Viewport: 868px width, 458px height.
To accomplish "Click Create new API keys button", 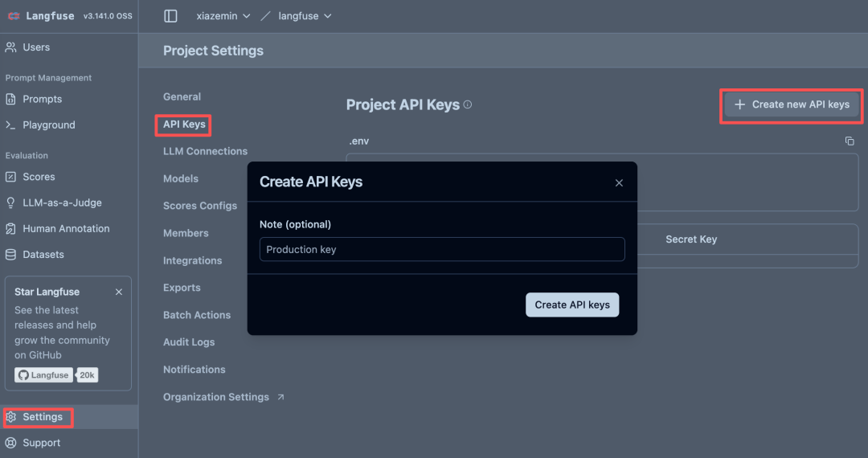I will (x=792, y=104).
